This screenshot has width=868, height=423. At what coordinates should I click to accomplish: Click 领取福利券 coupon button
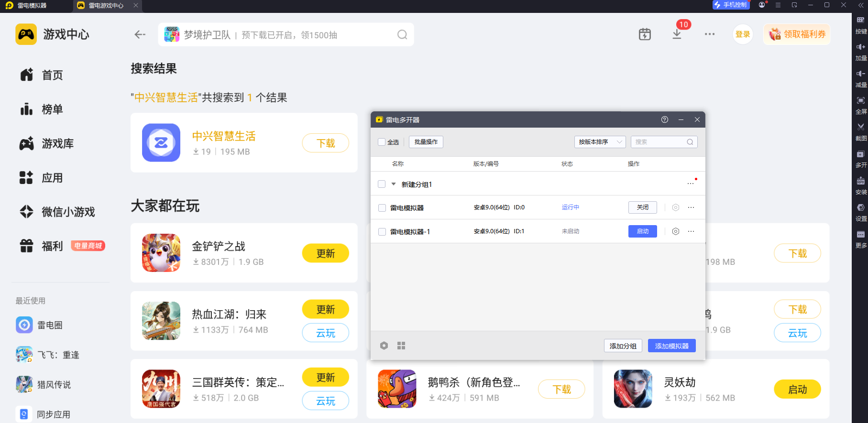point(797,34)
